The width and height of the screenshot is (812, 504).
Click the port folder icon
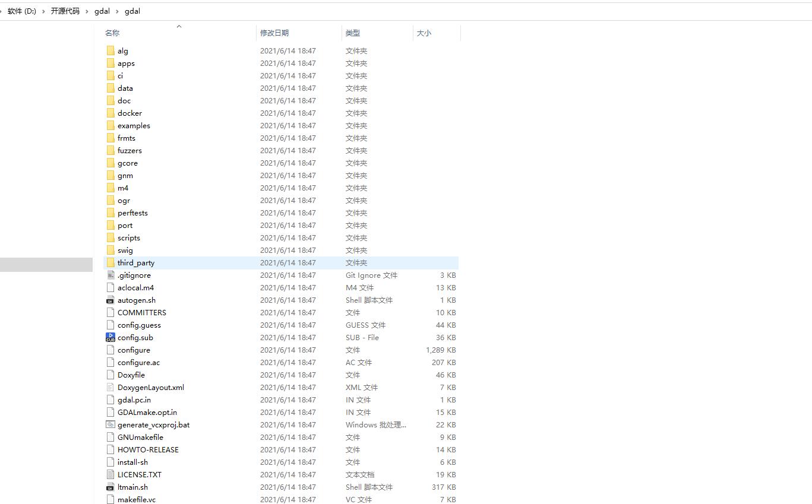[110, 225]
